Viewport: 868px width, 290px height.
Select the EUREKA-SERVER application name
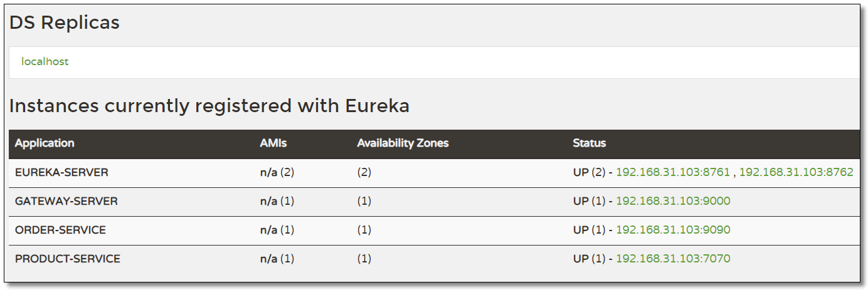click(61, 172)
